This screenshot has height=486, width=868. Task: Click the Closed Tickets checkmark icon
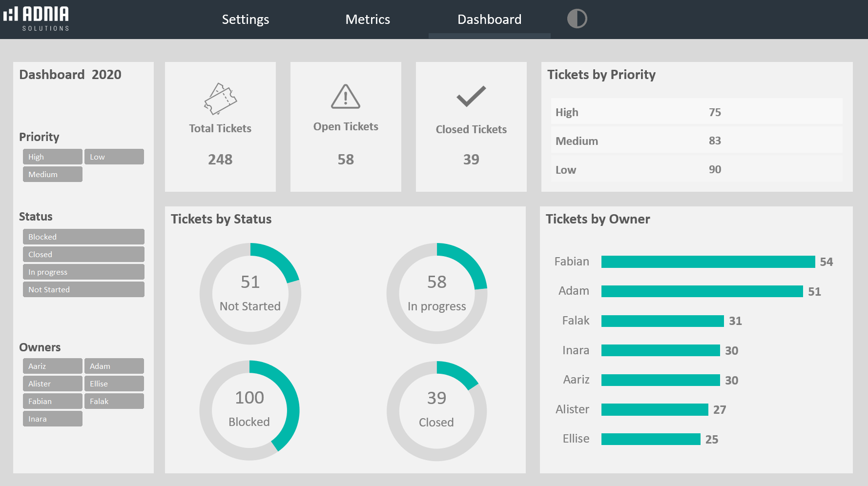pos(471,96)
